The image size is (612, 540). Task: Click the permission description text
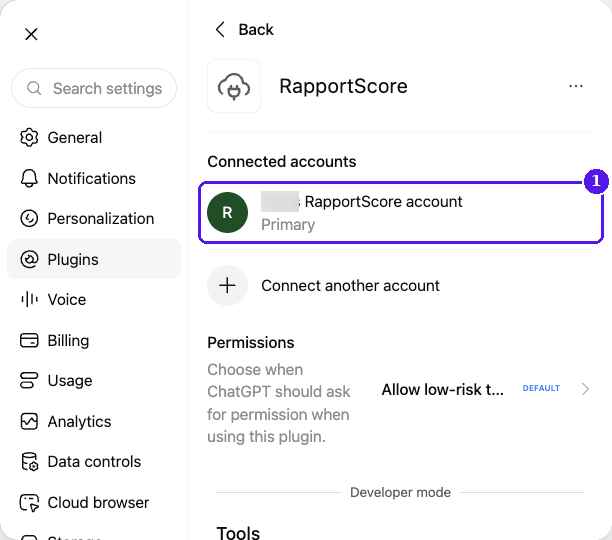[x=279, y=403]
